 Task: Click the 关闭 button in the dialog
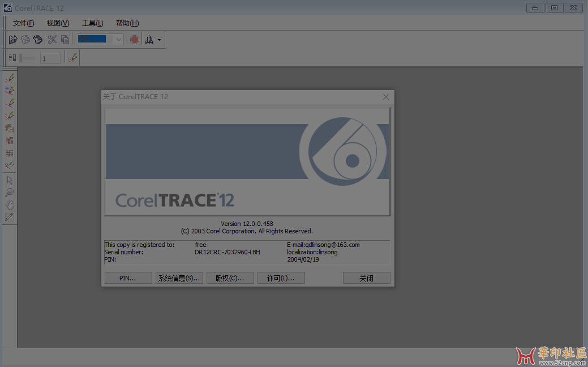coord(366,278)
